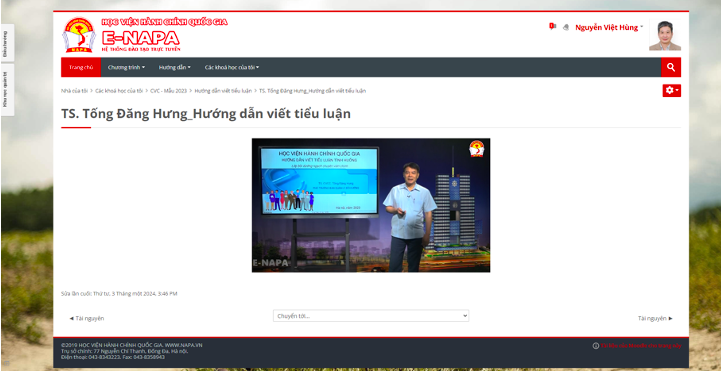This screenshot has height=372, width=721.
Task: Go to previous Tài nguyên activity link
Action: tap(86, 318)
